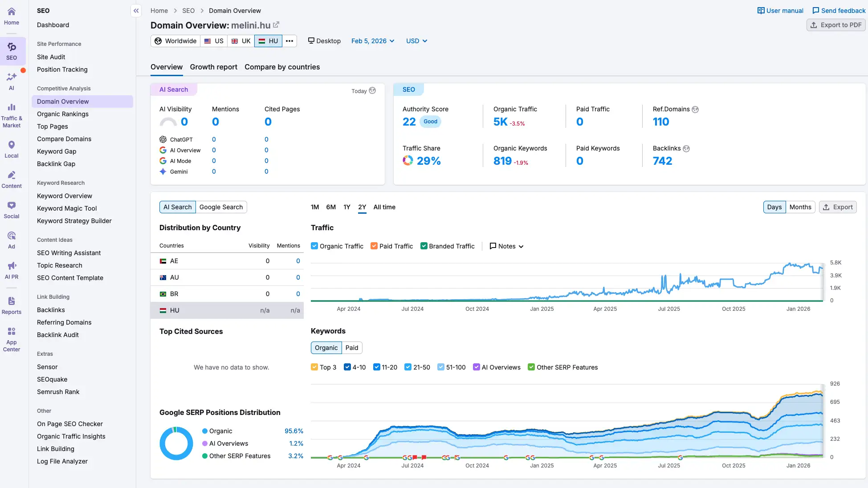
Task: Open App Center from the sidebar
Action: click(x=12, y=331)
